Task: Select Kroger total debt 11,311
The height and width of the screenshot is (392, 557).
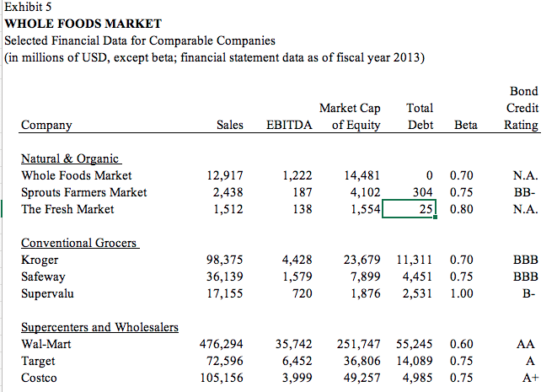Action: 415,260
